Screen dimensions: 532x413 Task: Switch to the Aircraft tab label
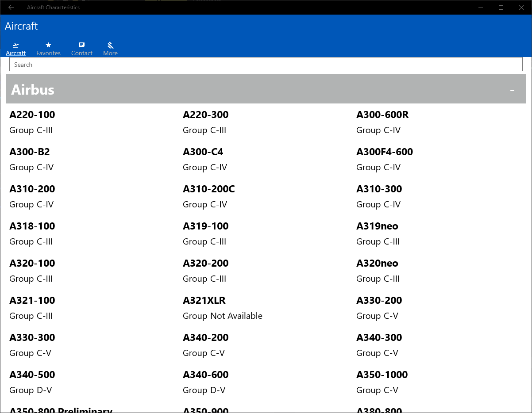(15, 53)
